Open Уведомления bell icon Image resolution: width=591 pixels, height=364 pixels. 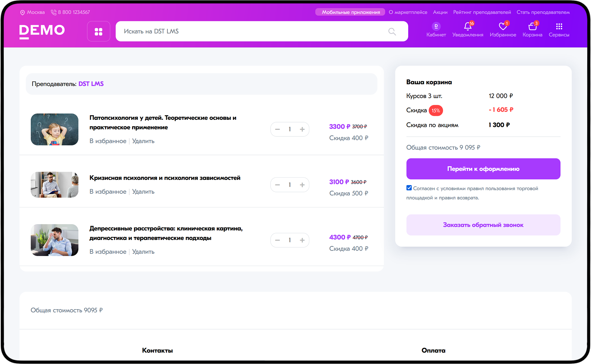(468, 26)
